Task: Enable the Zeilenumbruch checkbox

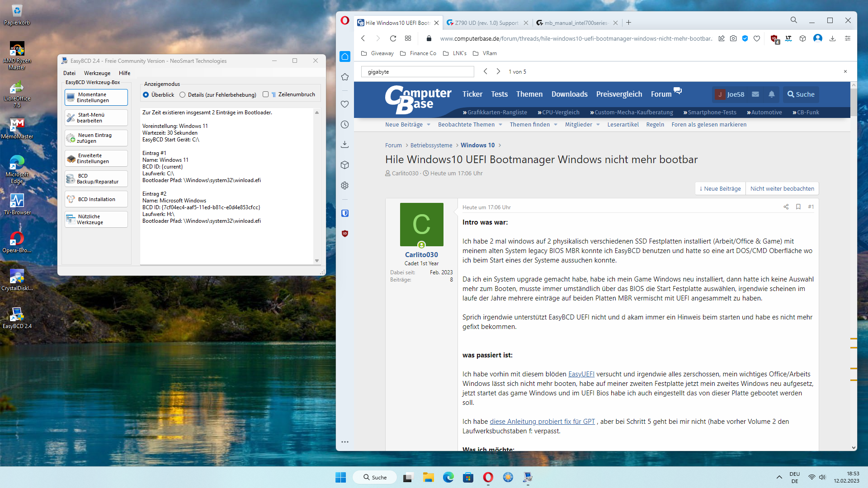Action: [266, 94]
